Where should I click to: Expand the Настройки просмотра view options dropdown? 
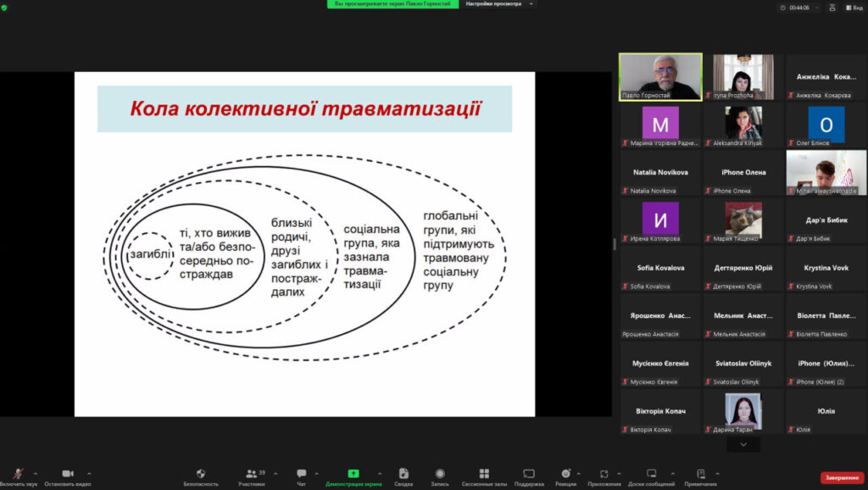pyautogui.click(x=499, y=4)
